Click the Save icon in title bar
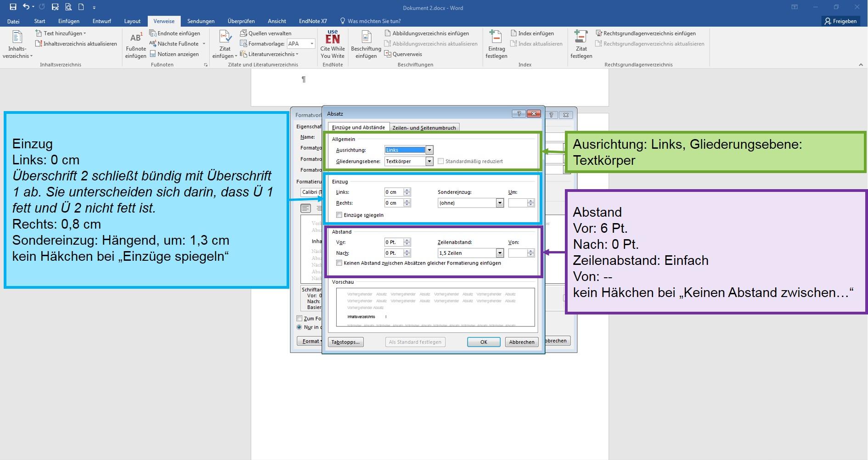Viewport: 868px width, 460px height. coord(13,7)
